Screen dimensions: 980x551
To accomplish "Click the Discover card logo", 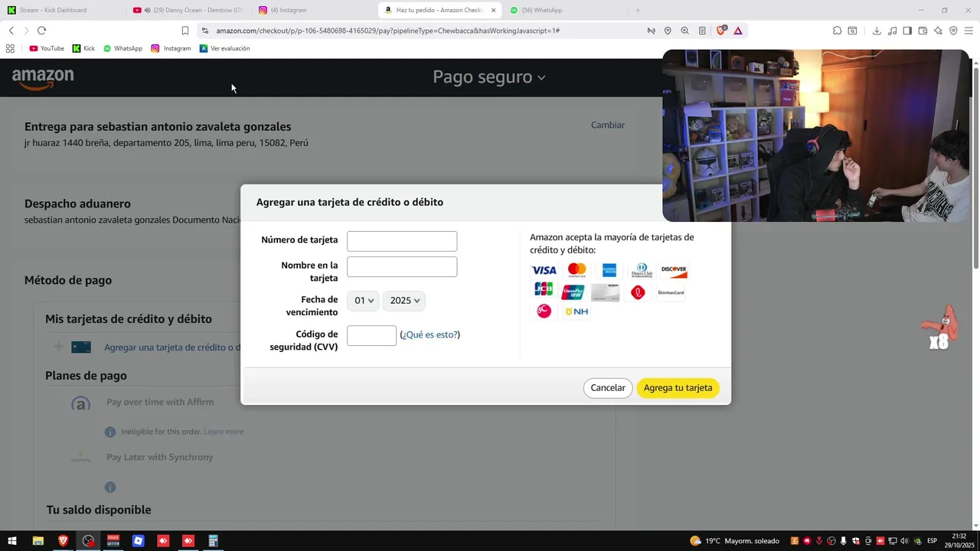I will pyautogui.click(x=674, y=270).
